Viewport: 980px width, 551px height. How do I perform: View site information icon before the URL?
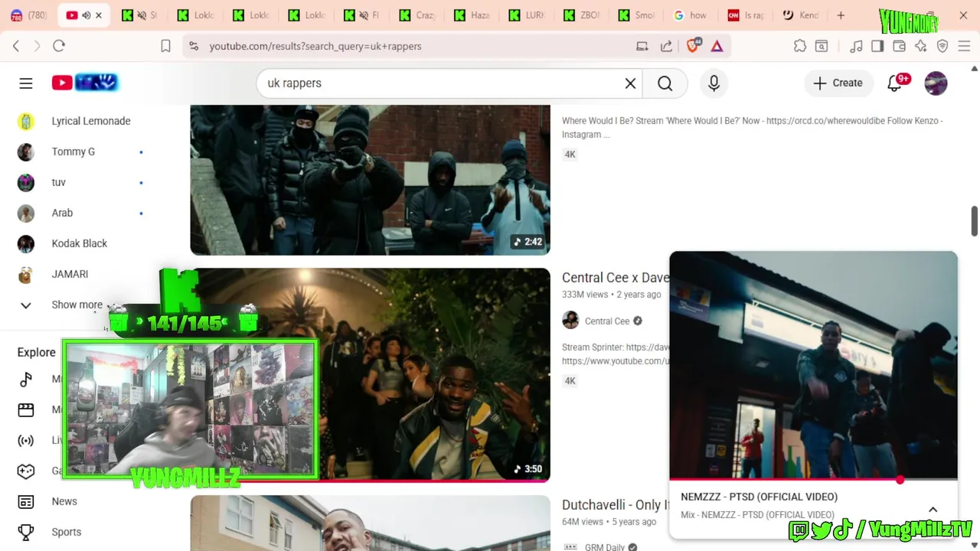pyautogui.click(x=194, y=46)
